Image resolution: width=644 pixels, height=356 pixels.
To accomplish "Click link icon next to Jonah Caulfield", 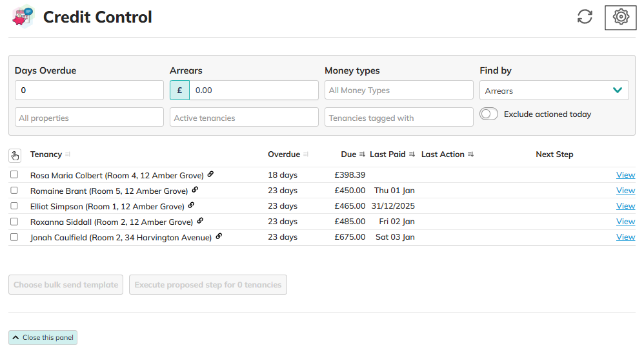I will pos(219,236).
